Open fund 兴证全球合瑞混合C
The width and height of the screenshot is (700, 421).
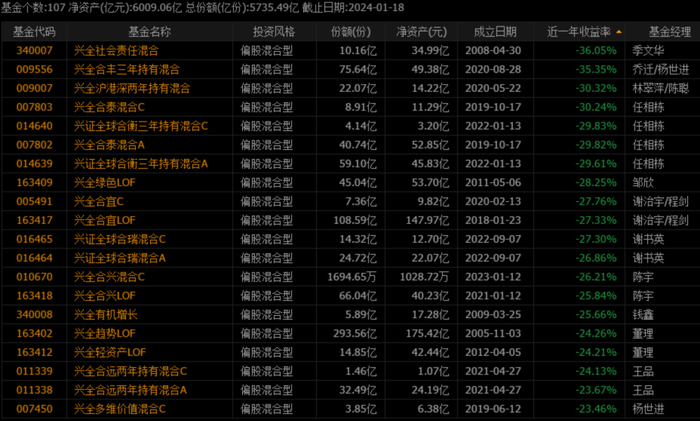(120, 239)
